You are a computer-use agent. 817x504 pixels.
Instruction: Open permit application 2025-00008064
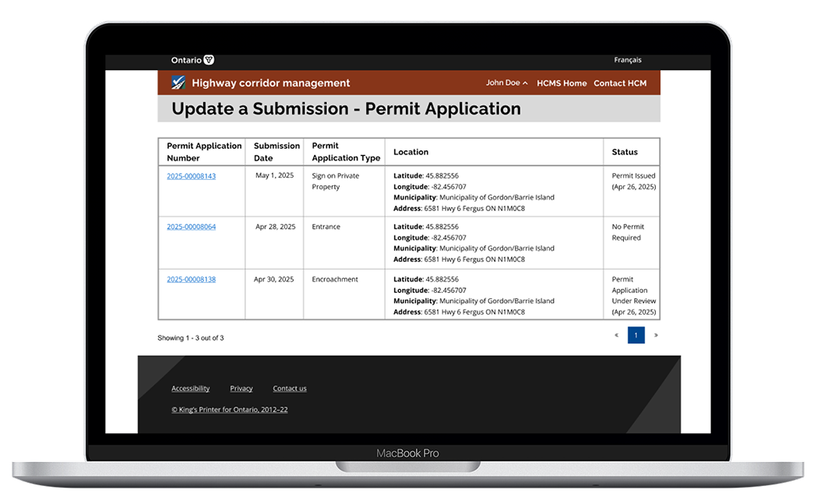coord(192,227)
